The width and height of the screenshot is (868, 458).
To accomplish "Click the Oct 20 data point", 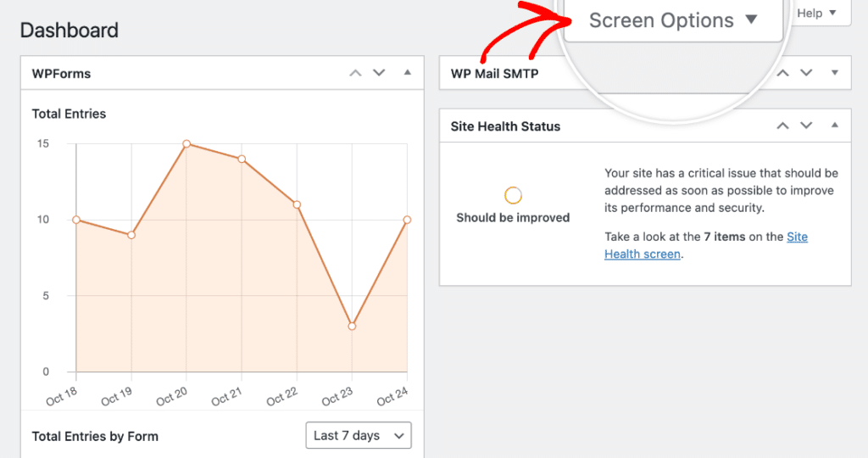I will click(186, 144).
